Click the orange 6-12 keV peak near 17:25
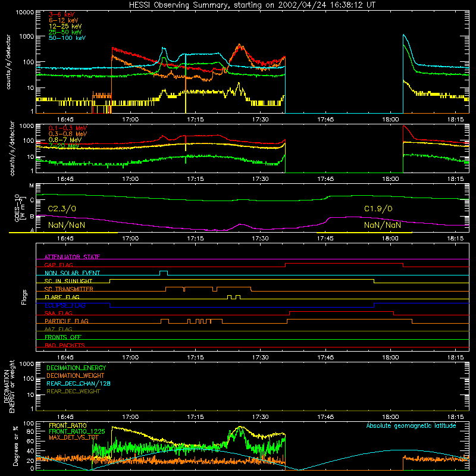This screenshot has width=476, height=476. 240,45
